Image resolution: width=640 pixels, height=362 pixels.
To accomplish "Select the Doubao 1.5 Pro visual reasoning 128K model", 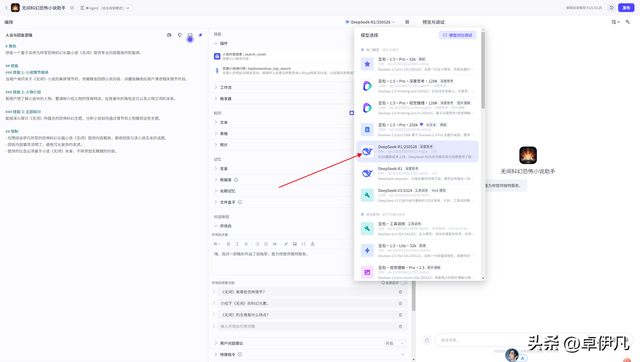I will 417,108.
